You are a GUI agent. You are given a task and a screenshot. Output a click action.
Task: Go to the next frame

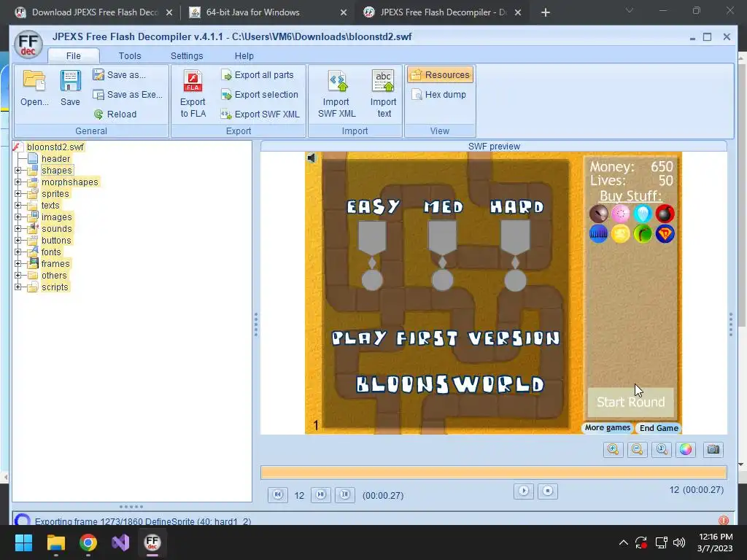click(321, 495)
